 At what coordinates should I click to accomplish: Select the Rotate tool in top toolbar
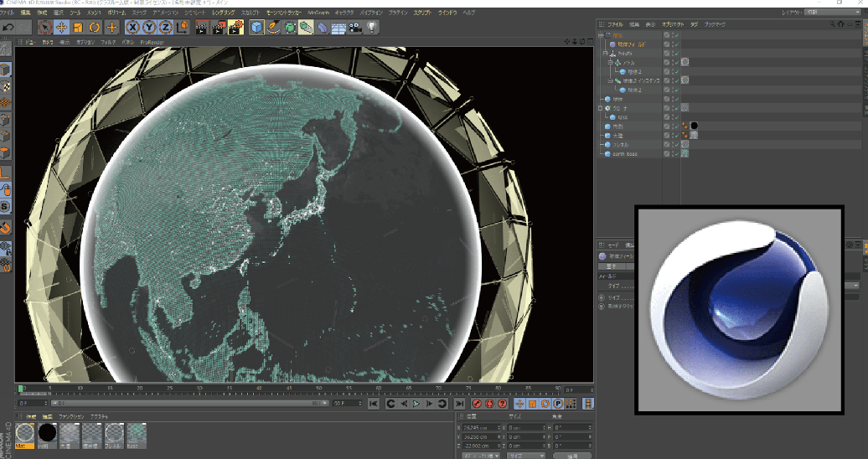click(x=95, y=27)
